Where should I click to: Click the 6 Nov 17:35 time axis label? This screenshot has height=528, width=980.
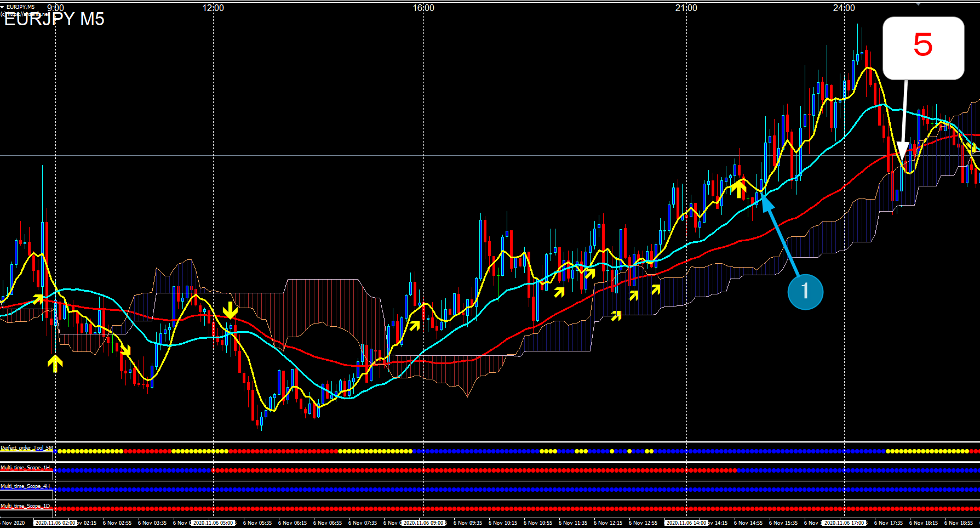(x=889, y=523)
